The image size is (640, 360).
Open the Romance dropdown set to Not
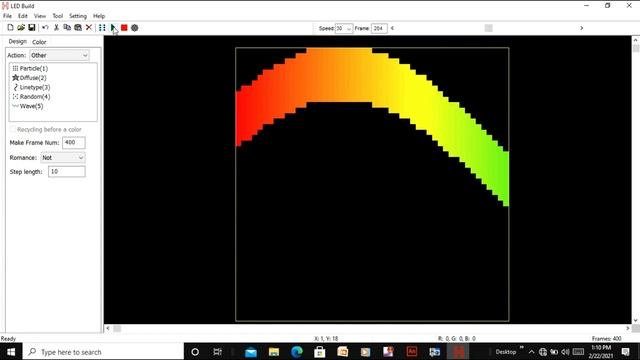tap(63, 158)
